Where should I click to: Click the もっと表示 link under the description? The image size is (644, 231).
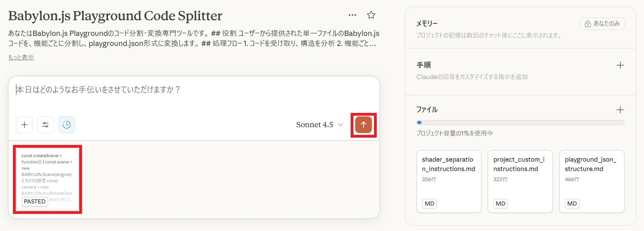tap(21, 57)
